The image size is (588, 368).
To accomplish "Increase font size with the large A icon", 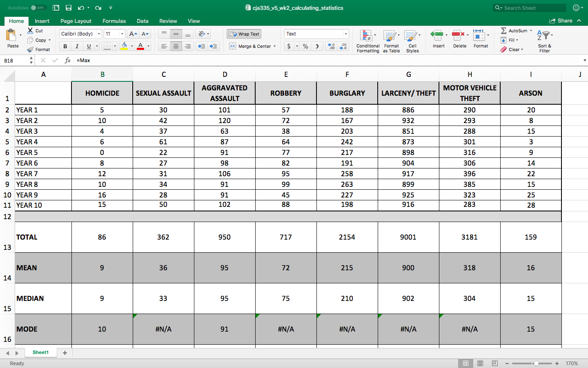I will point(133,34).
